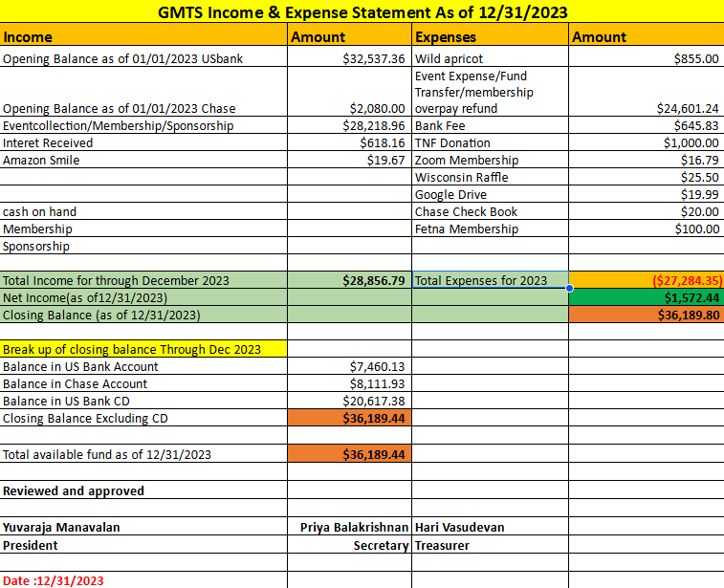724x588 pixels.
Task: Select the 'cash on hand' cell
Action: (143, 211)
